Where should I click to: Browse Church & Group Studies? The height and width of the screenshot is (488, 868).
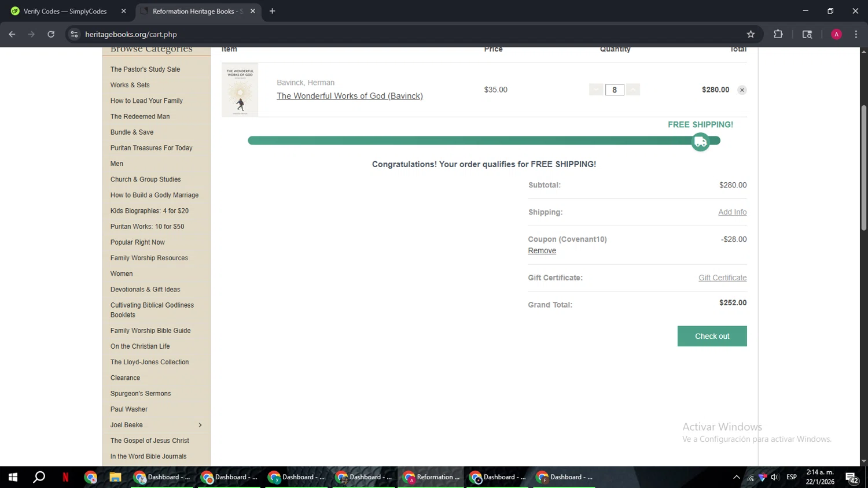(145, 179)
